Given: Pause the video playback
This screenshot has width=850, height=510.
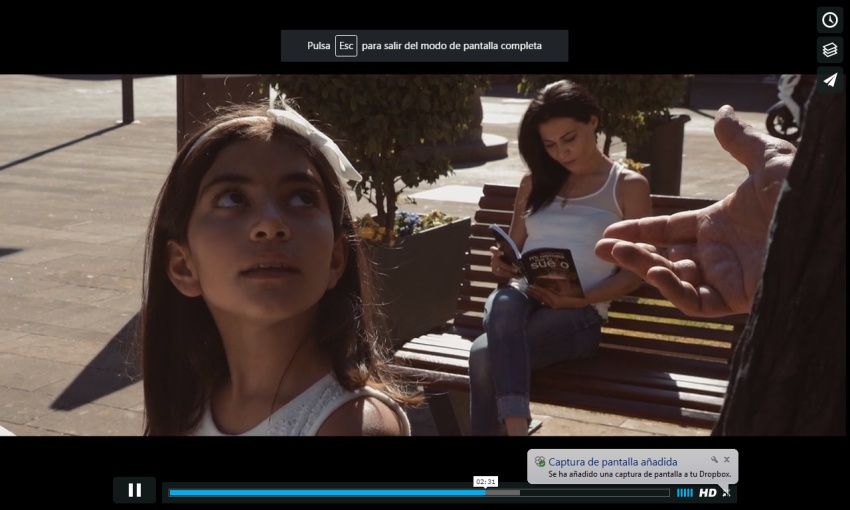Looking at the screenshot, I should click(134, 490).
